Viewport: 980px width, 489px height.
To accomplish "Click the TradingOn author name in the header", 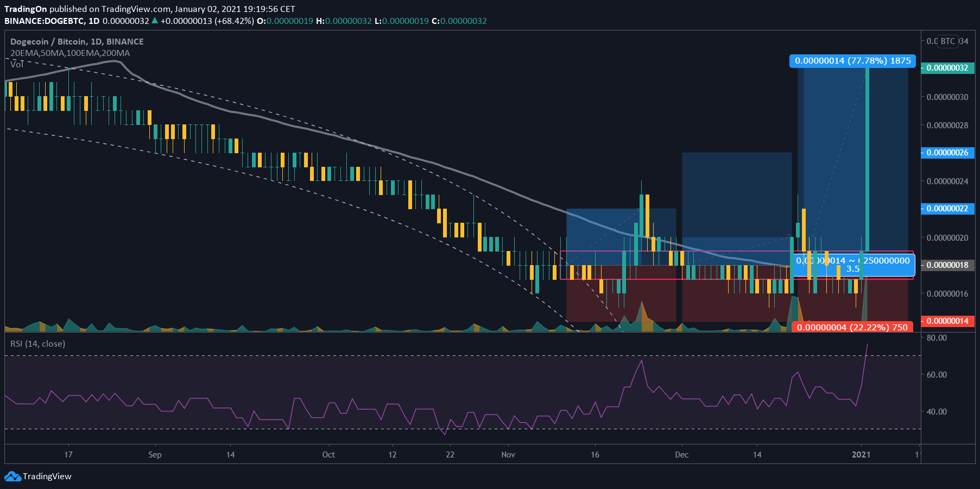I will [26, 9].
